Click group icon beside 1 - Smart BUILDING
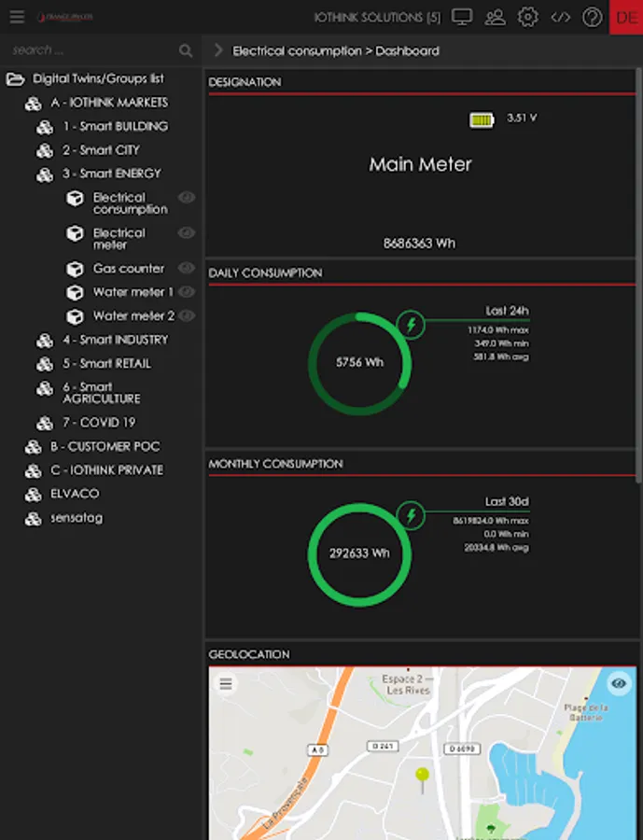Viewport: 643px width, 840px height. [x=45, y=127]
